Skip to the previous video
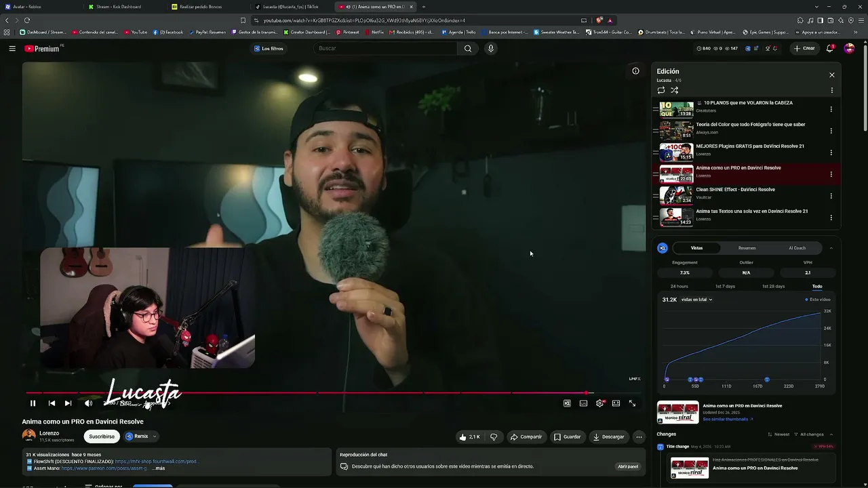The width and height of the screenshot is (868, 488). click(x=52, y=403)
